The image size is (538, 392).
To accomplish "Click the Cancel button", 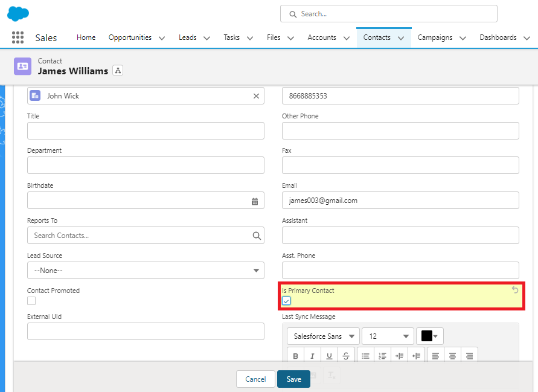I will click(x=255, y=379).
